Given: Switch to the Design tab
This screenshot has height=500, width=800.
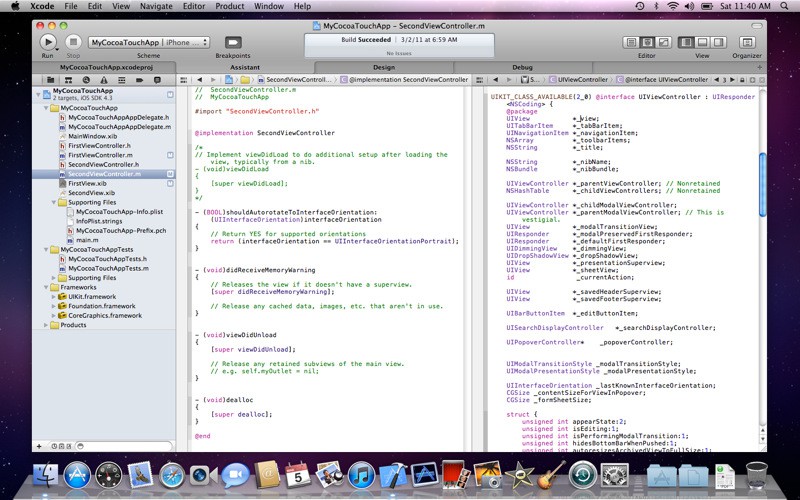Looking at the screenshot, I should (x=384, y=67).
